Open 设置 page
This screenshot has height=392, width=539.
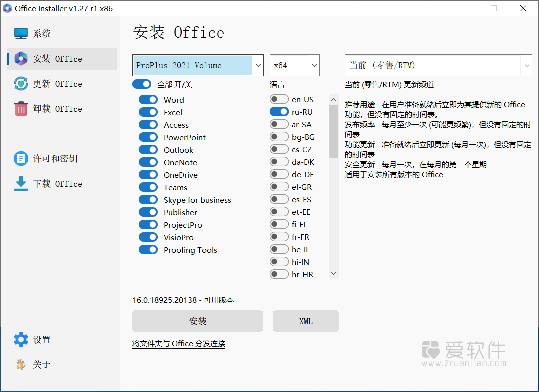click(x=62, y=340)
